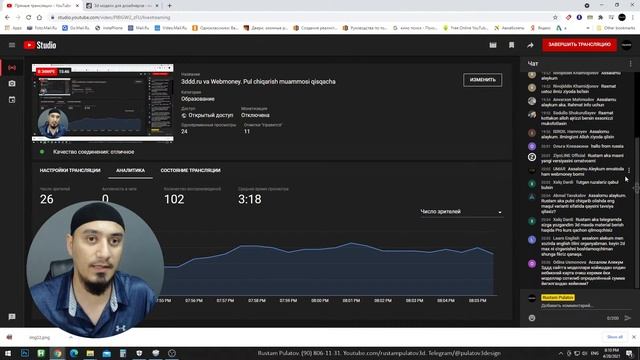
Task: Open the live stream section in left sidebar
Action: click(x=12, y=68)
